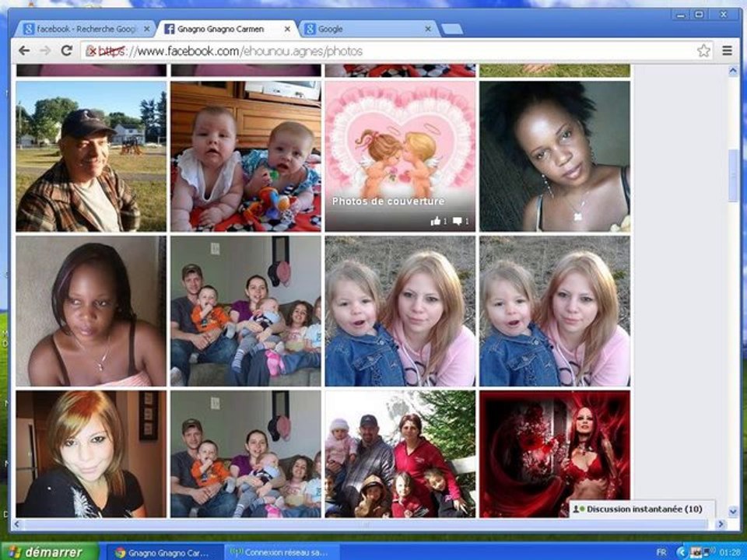Switch to the 'Google' tab
This screenshot has height=560, width=747.
coord(368,29)
